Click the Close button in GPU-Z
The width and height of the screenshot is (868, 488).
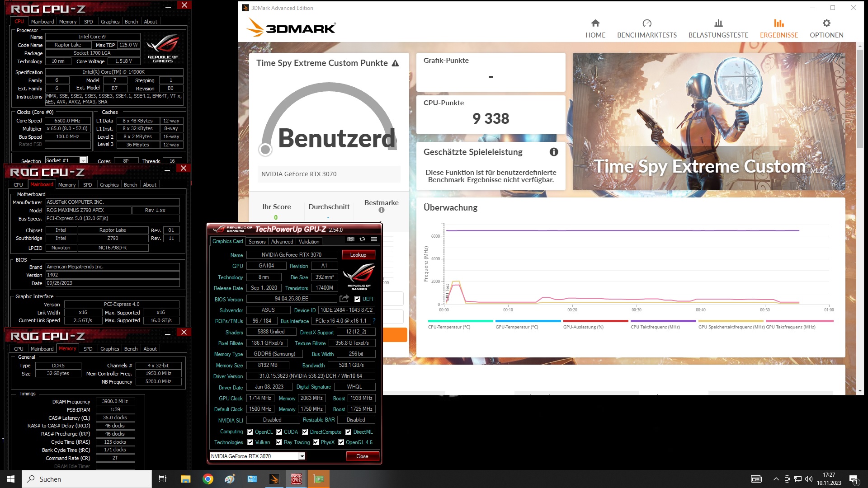(362, 456)
